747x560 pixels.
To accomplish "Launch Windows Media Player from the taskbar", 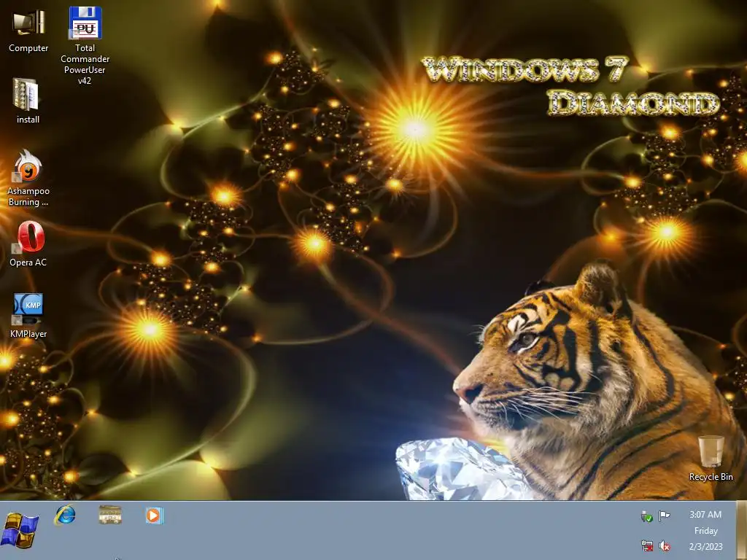I will click(154, 516).
